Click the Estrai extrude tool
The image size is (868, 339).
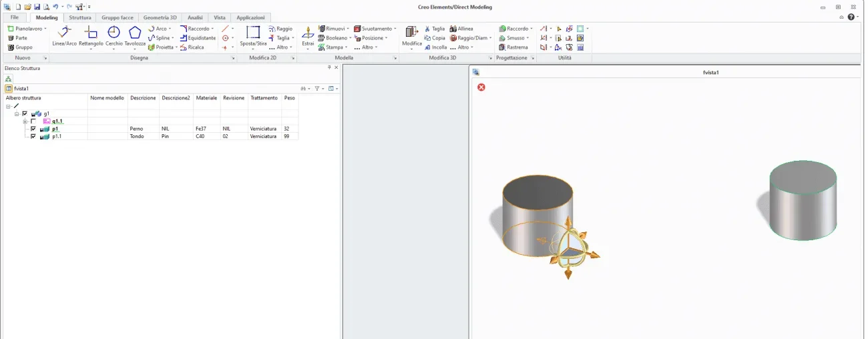(x=308, y=36)
